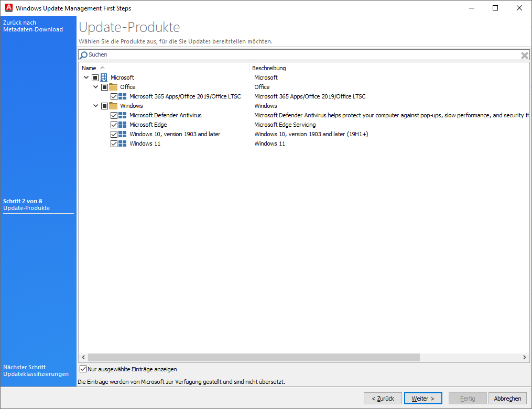Image resolution: width=532 pixels, height=409 pixels.
Task: Click the Windows 11 product icon
Action: point(123,143)
